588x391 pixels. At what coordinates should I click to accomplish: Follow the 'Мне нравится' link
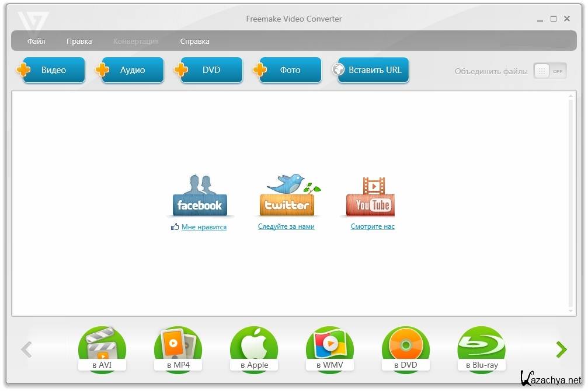coord(204,227)
